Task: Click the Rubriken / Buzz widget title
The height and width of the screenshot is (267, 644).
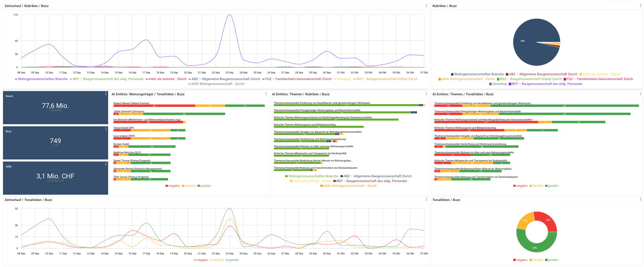Action: pyautogui.click(x=444, y=6)
